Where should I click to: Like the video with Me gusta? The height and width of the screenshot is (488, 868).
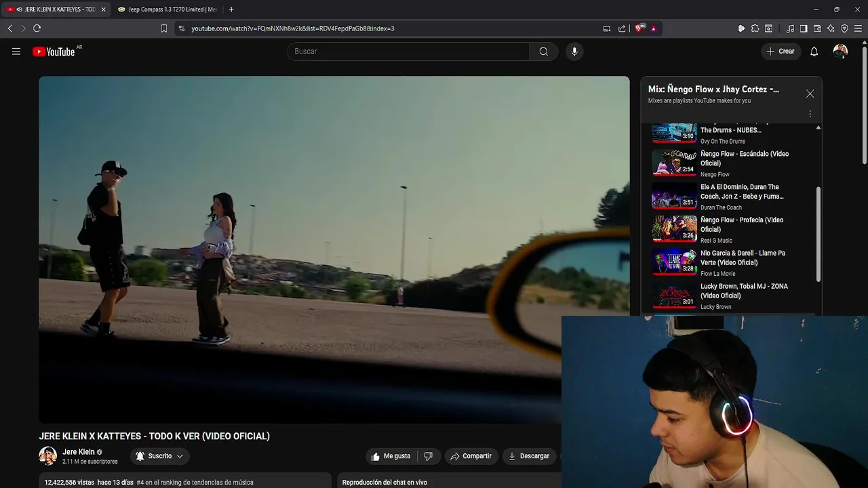click(391, 456)
